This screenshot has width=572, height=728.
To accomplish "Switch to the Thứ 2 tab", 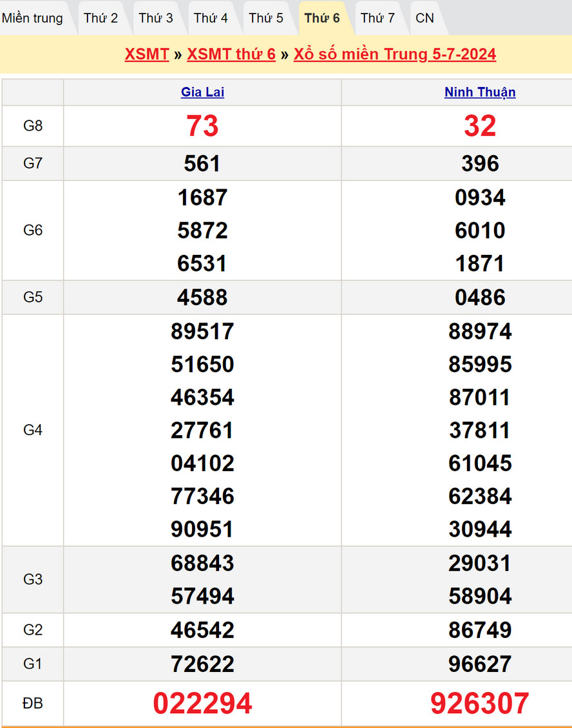I will click(x=101, y=18).
